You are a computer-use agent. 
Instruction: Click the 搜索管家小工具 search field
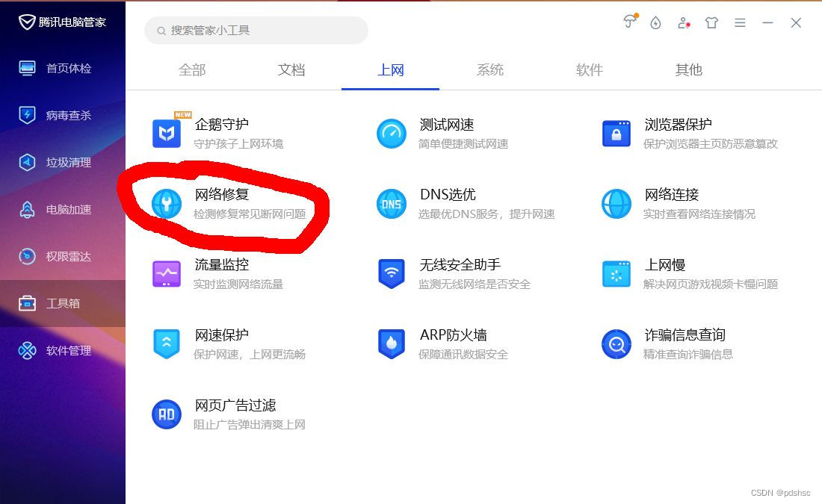[x=256, y=31]
